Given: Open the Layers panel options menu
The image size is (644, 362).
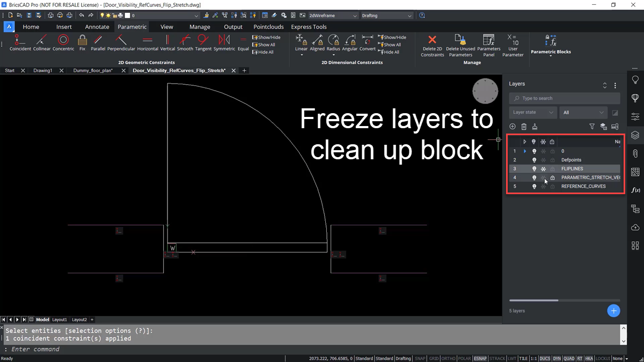Looking at the screenshot, I should click(615, 85).
